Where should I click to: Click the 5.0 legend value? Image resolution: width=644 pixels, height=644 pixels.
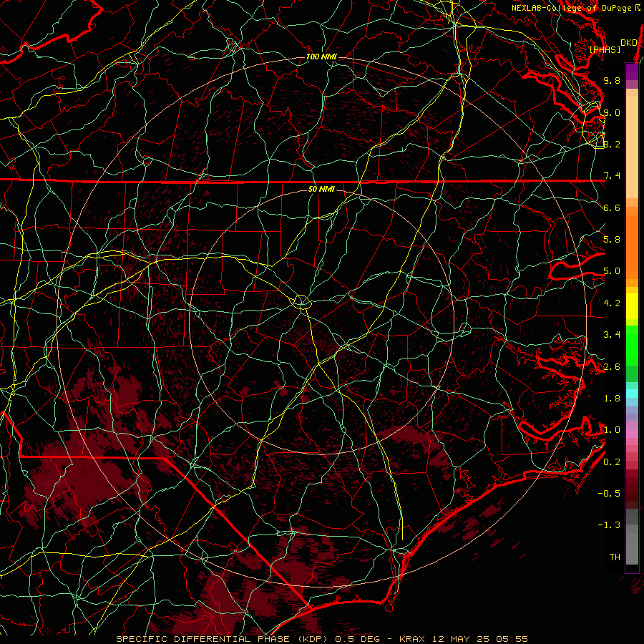(x=612, y=271)
